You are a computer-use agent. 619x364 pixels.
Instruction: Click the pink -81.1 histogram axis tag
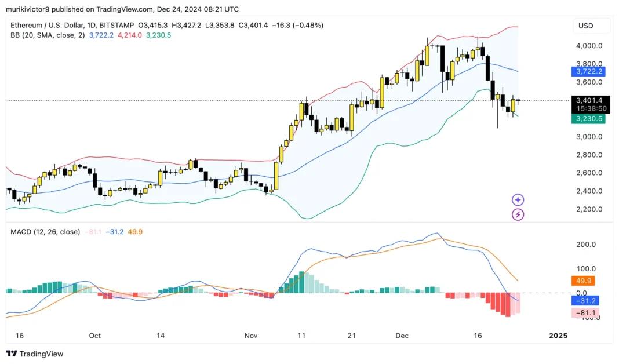pos(584,314)
